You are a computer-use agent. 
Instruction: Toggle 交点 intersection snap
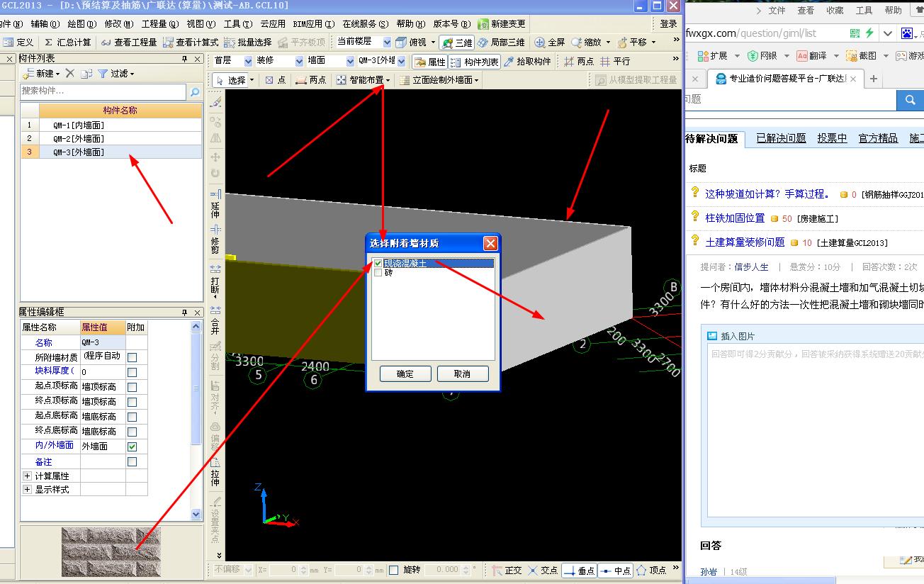coord(543,570)
